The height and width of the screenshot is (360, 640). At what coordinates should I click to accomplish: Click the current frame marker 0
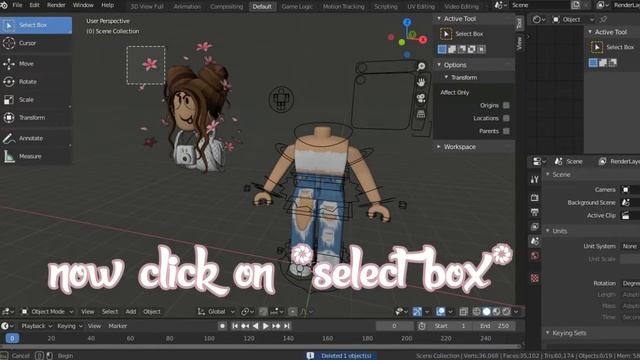pos(12,338)
